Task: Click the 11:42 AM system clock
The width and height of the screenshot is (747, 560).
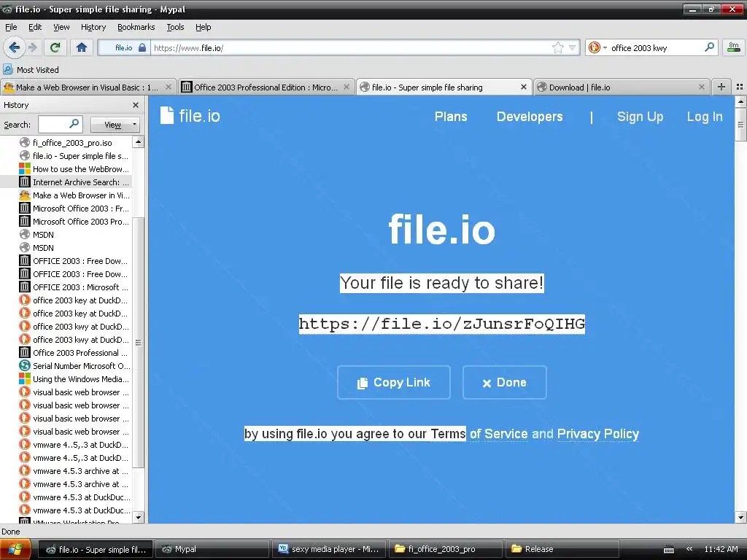Action: [721, 549]
